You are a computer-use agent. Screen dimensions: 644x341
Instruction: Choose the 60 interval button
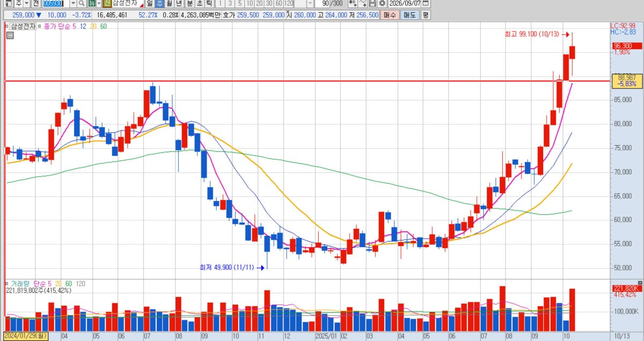pyautogui.click(x=279, y=4)
